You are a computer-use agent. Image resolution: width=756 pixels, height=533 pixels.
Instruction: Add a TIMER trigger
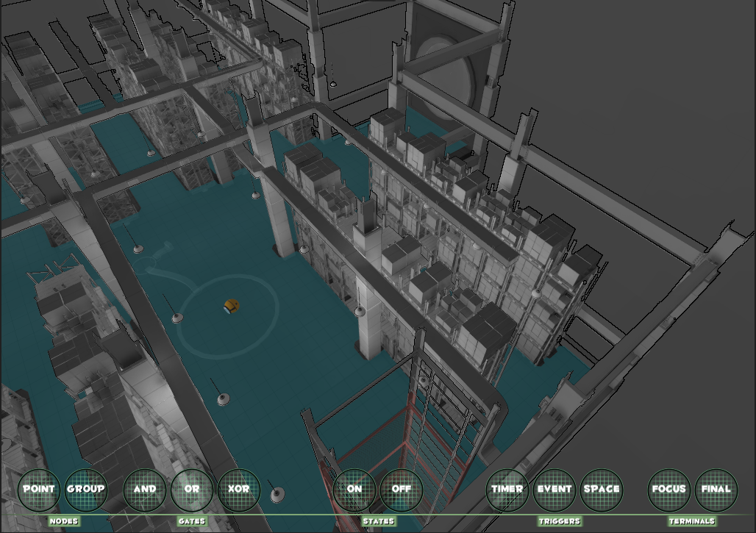coord(507,489)
